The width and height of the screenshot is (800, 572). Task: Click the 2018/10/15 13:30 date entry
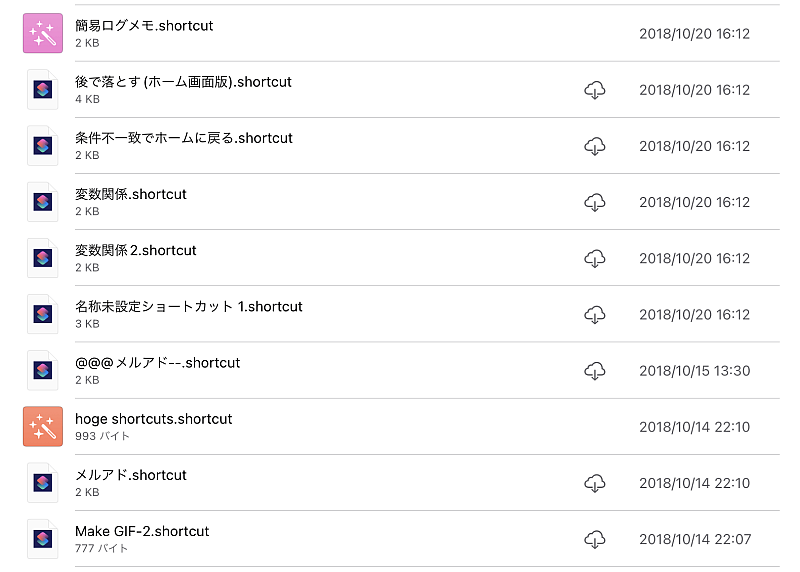(x=694, y=370)
